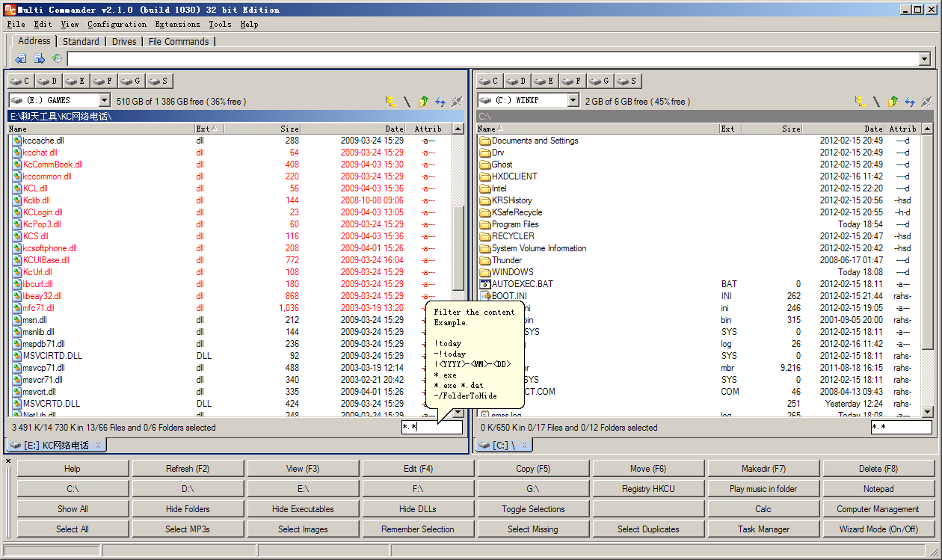Click the back navigation icon in Address bar
The width and height of the screenshot is (942, 560).
(x=20, y=59)
